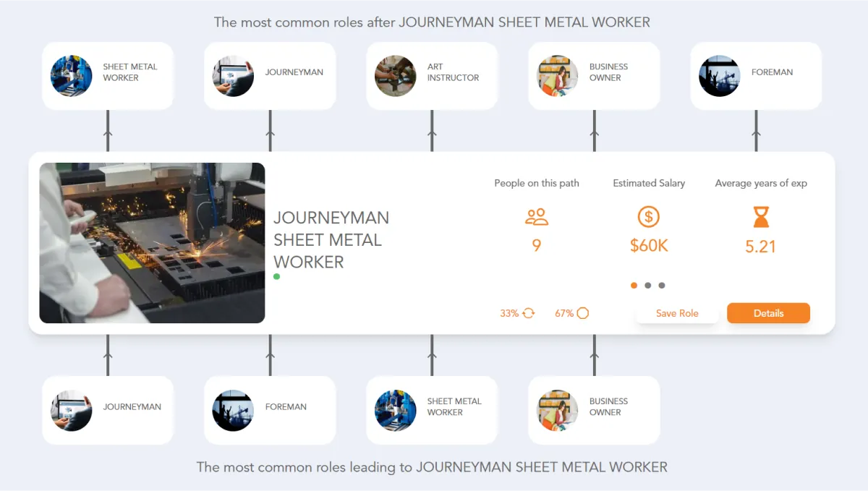868x491 pixels.
Task: Click the Foreman avatar icon in top row
Action: click(720, 75)
